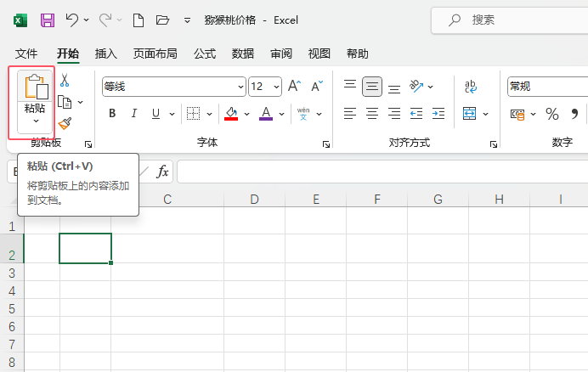588x372 pixels.
Task: Apply the Comma style icon
Action: click(574, 114)
